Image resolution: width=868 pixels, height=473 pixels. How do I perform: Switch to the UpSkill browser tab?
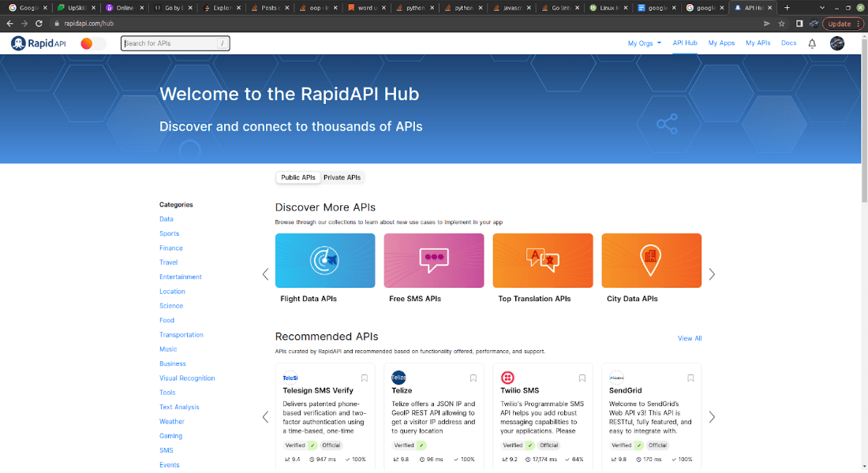pos(77,8)
